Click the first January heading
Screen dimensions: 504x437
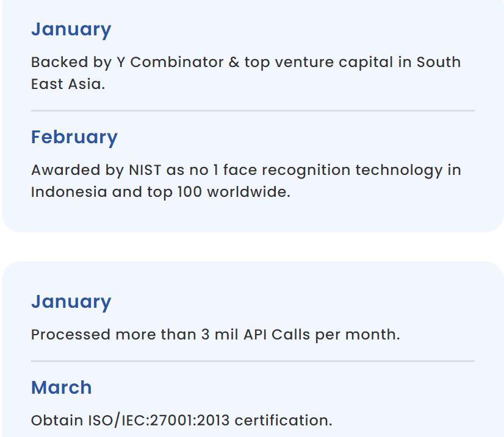[x=71, y=29]
